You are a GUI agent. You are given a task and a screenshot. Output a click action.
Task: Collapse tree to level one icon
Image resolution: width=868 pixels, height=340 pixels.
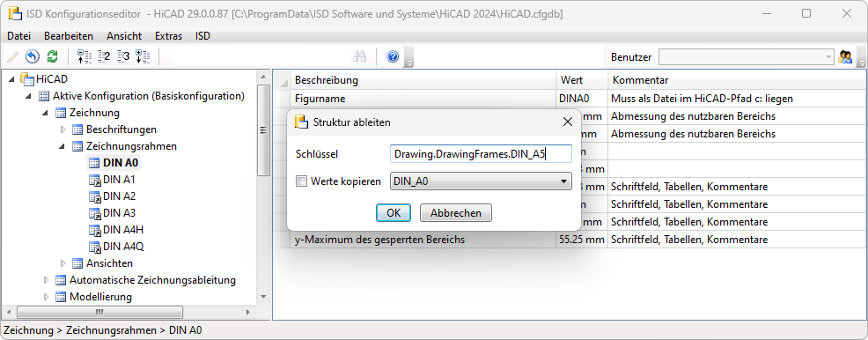click(x=84, y=56)
